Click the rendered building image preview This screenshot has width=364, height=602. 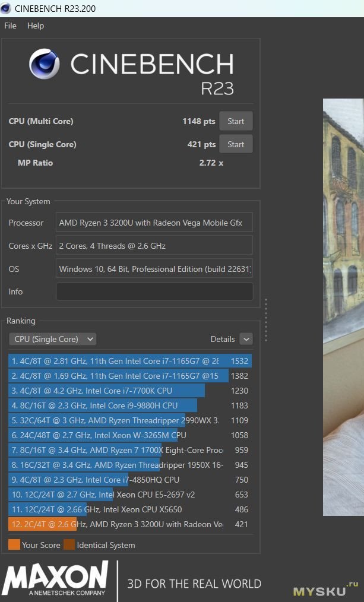343,307
